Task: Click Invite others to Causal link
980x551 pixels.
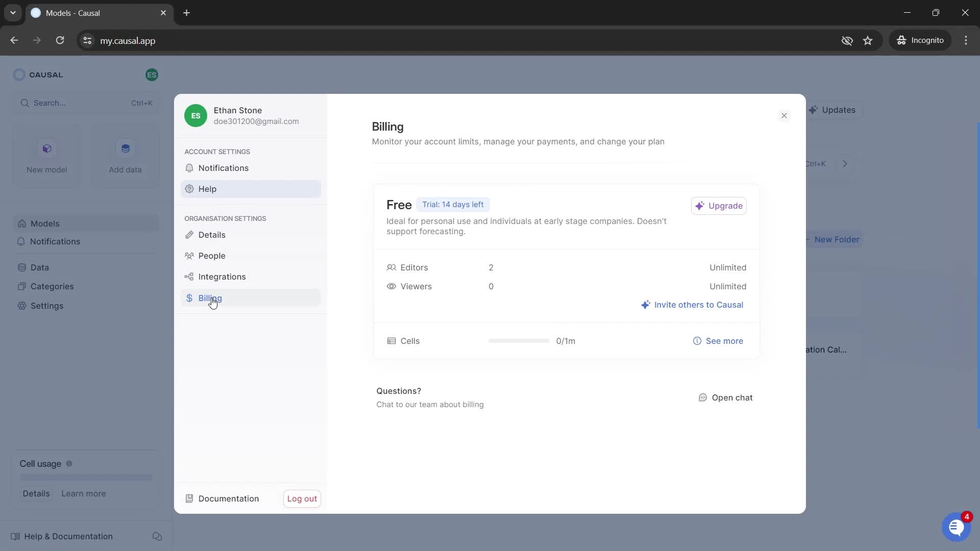Action: 692,305
